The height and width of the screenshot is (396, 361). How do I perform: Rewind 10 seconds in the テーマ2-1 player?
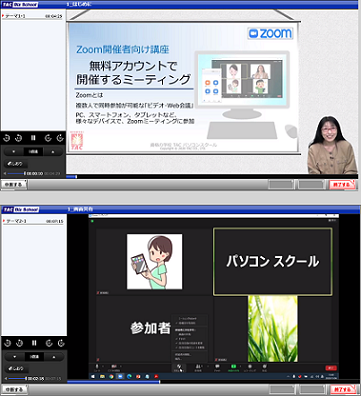pyautogui.click(x=19, y=343)
